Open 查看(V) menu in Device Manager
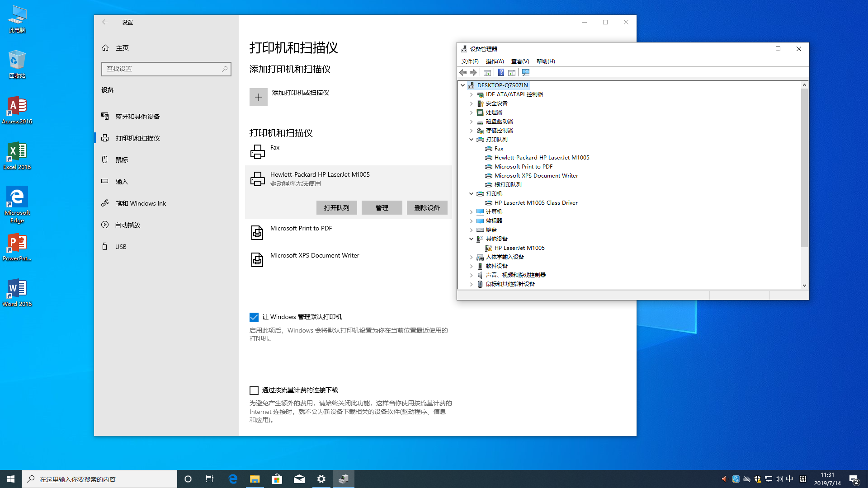Image resolution: width=868 pixels, height=488 pixels. (520, 61)
